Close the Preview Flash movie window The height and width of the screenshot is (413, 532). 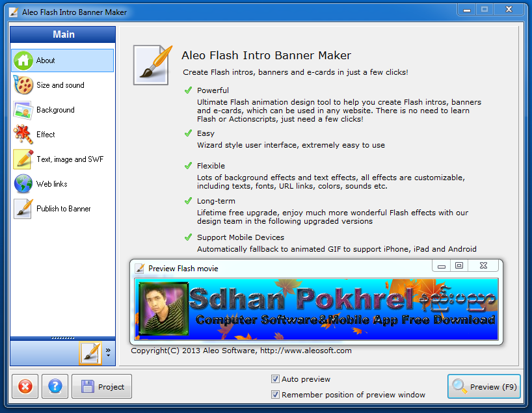pos(483,266)
